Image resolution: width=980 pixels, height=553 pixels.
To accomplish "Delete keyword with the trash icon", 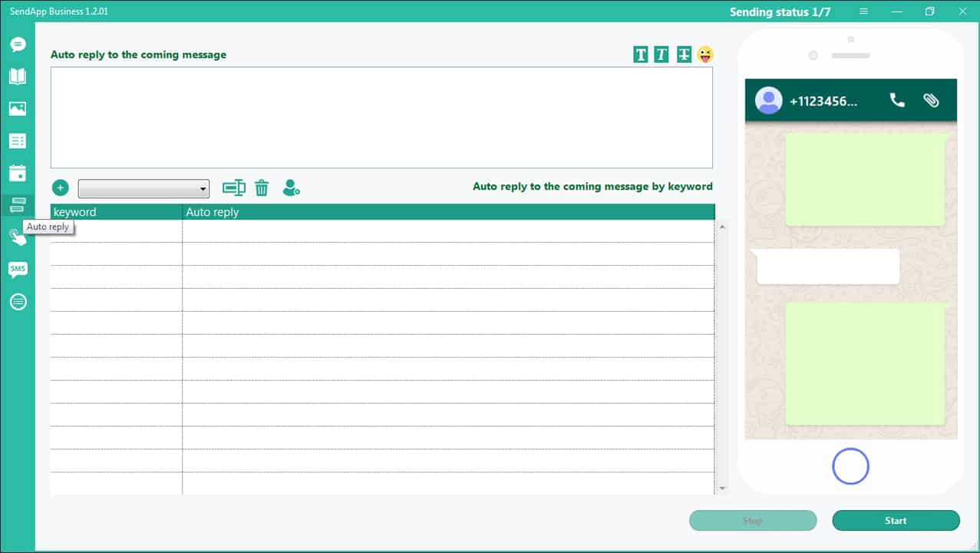I will [x=262, y=187].
